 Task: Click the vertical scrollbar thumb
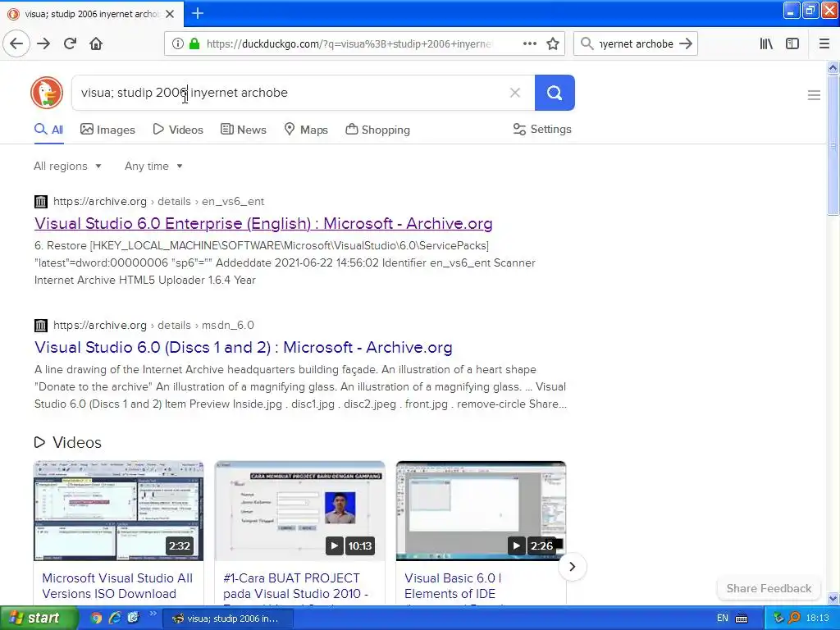coord(833,144)
